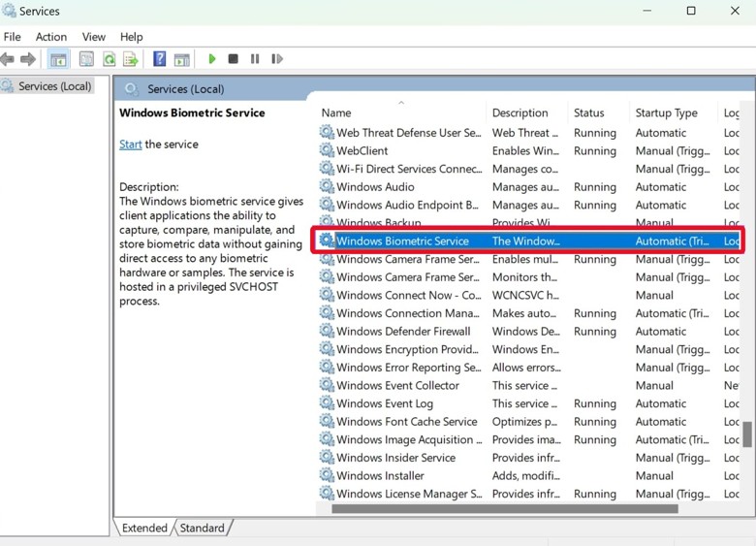Select Windows Defender Firewall service name

coord(403,331)
